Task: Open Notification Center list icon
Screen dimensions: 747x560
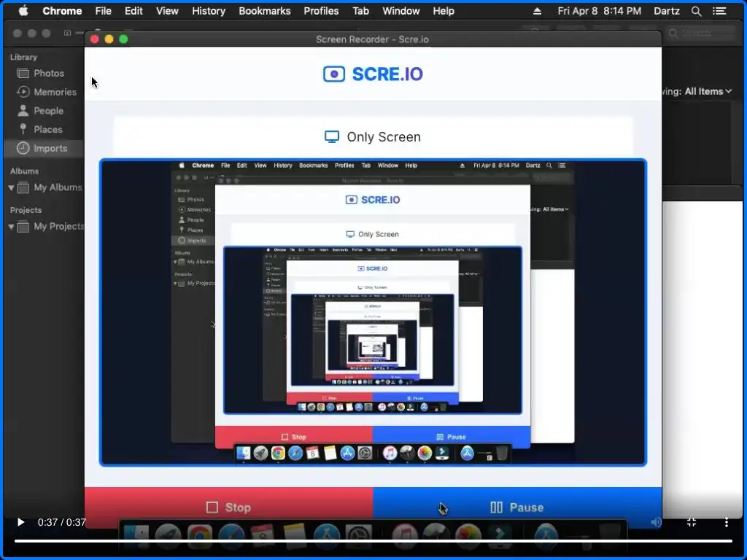Action: (x=719, y=11)
